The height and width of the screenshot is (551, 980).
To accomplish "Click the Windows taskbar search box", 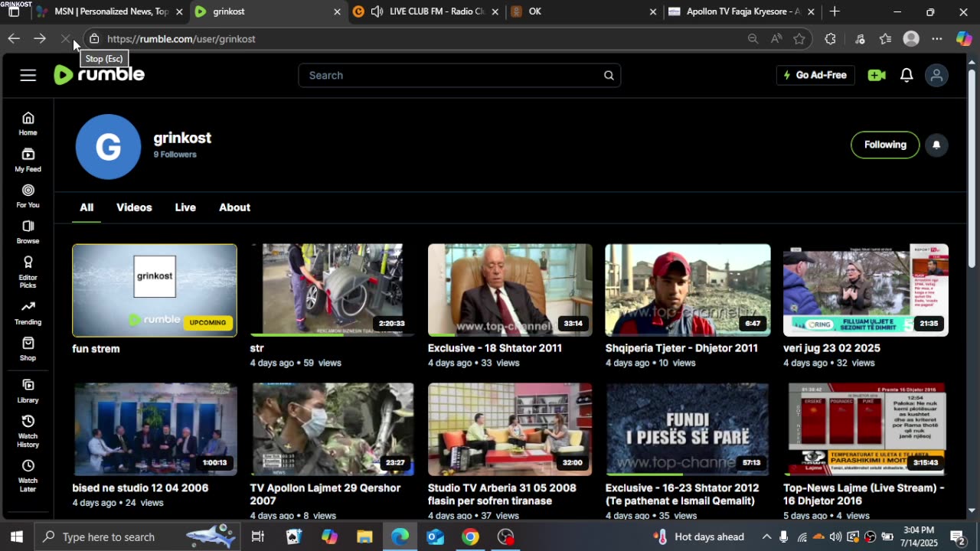I will pos(137,536).
